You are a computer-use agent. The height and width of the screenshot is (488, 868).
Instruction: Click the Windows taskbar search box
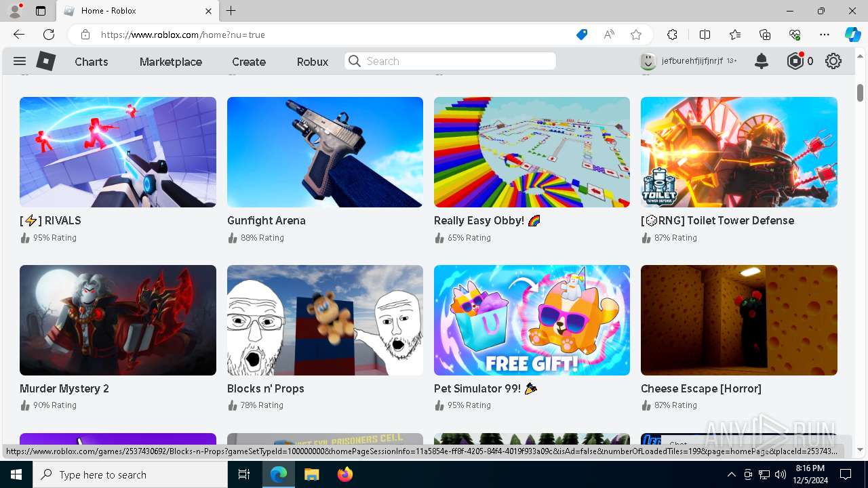tap(130, 474)
